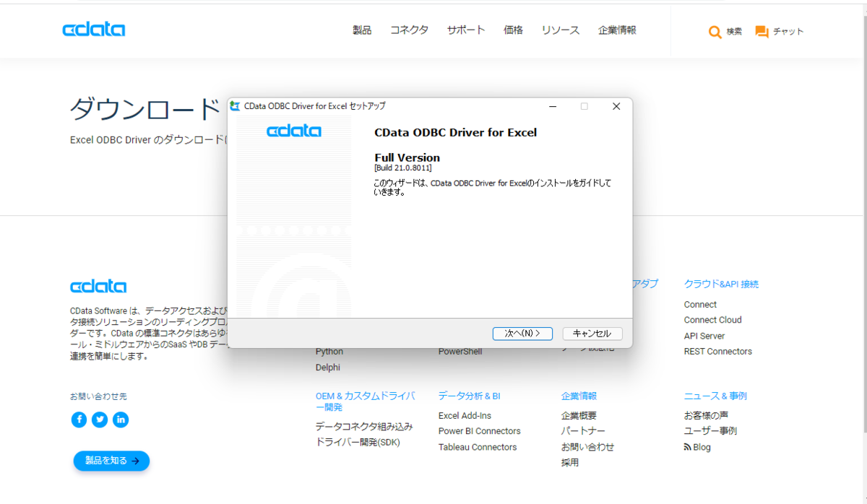
Task: Open the Python link in the footer
Action: coord(329,351)
